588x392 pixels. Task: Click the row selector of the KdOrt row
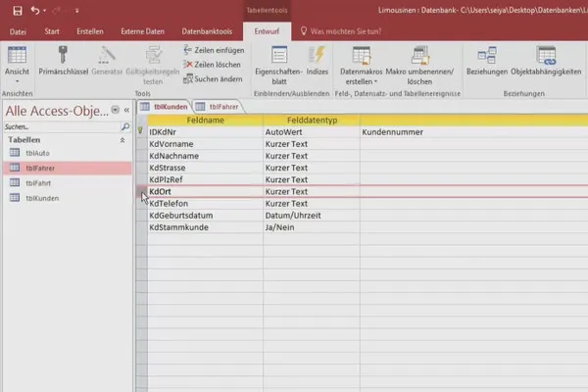[141, 191]
